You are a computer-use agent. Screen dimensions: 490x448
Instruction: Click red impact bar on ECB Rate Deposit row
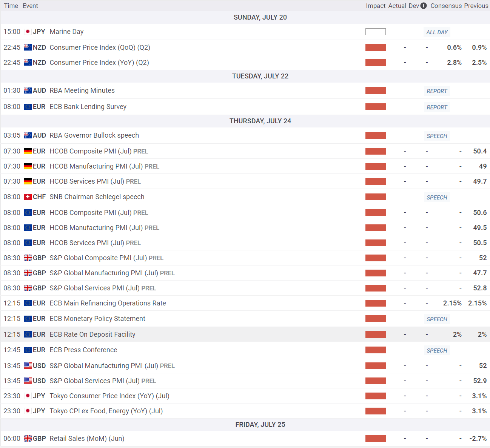pos(375,334)
